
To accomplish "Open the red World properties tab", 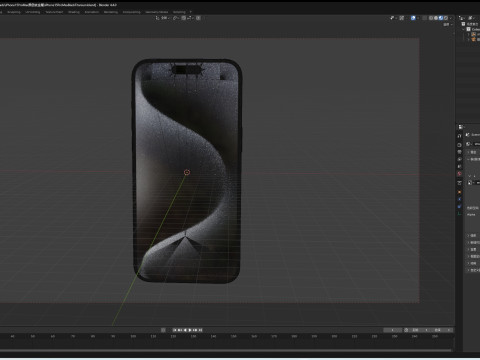I will [x=459, y=174].
